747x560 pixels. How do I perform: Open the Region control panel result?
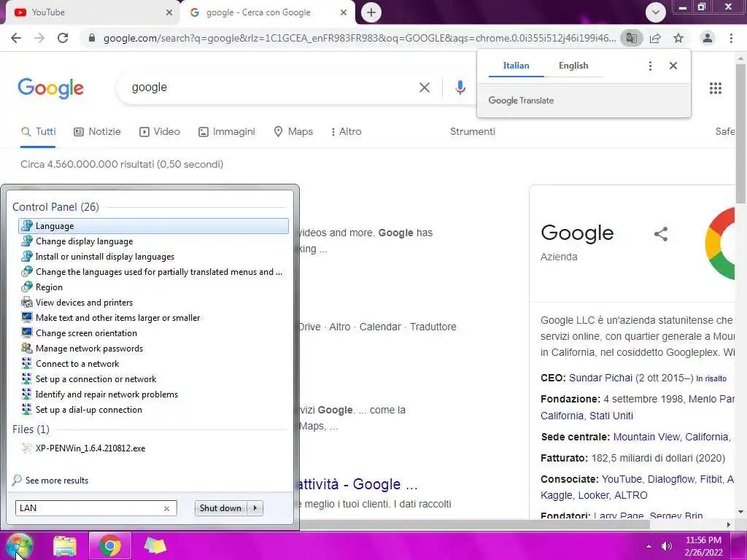point(153,287)
